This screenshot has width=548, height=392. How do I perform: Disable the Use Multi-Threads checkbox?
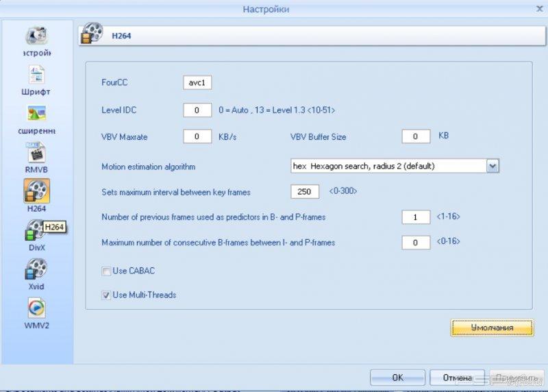tap(106, 295)
